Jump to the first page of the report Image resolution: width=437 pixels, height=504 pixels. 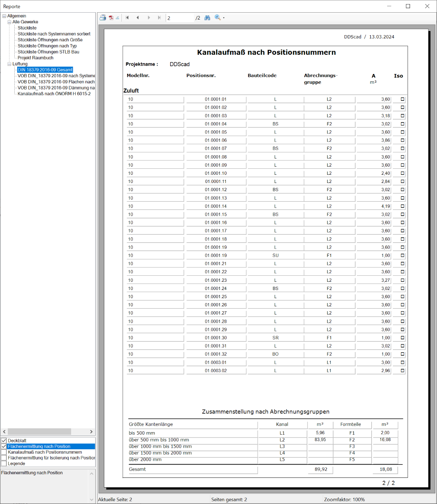click(128, 18)
